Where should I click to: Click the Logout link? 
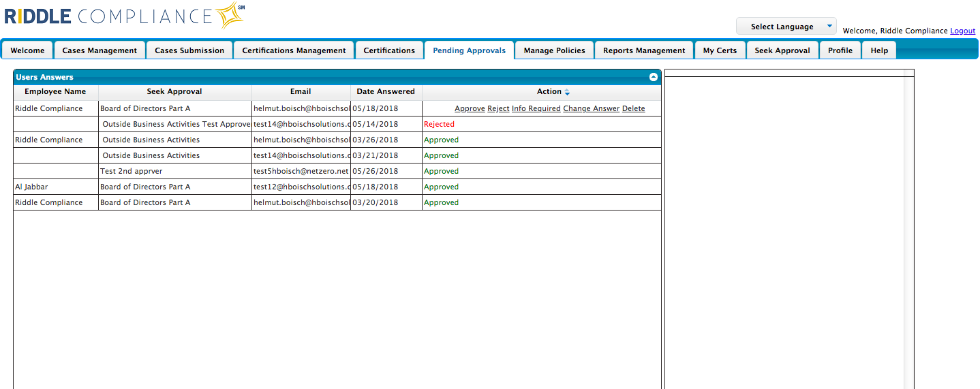point(962,31)
